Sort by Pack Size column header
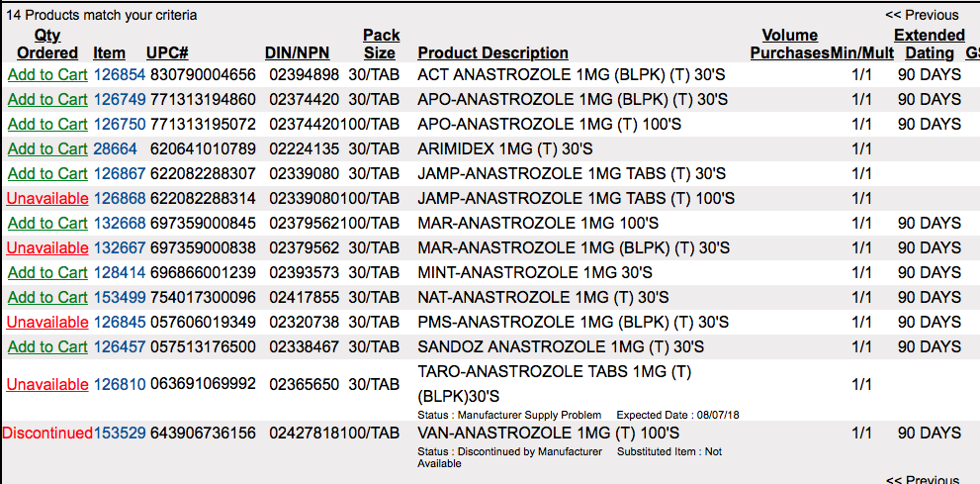The image size is (980, 484). pos(380,45)
